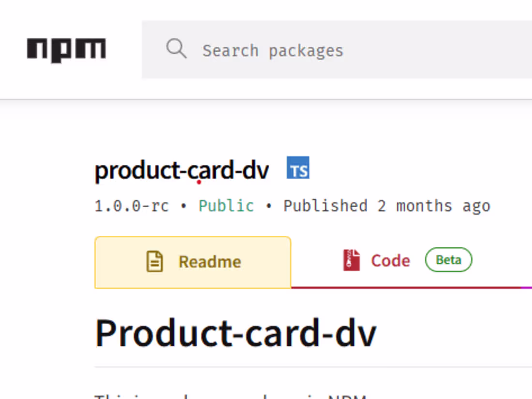
Task: Click the Search packages placeholder text
Action: coord(273,50)
